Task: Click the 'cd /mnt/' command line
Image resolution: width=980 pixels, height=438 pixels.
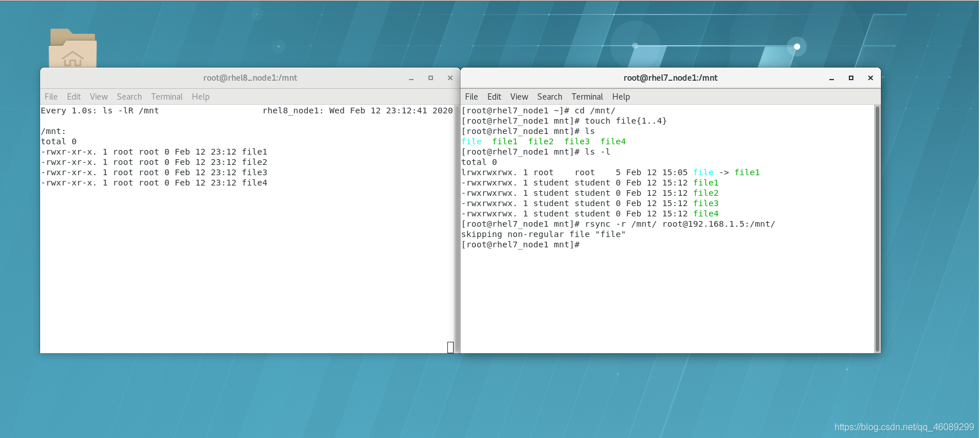Action: tap(538, 111)
